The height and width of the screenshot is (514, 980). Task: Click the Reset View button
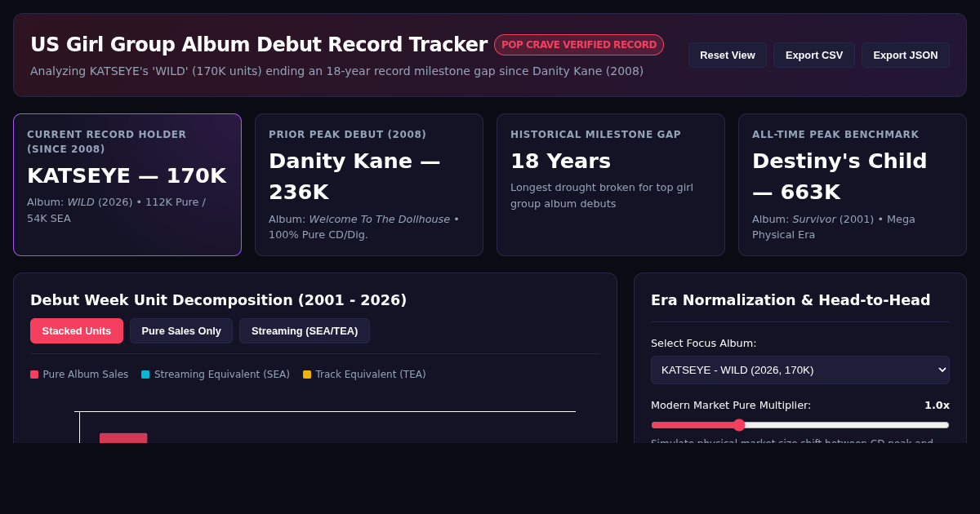727,55
